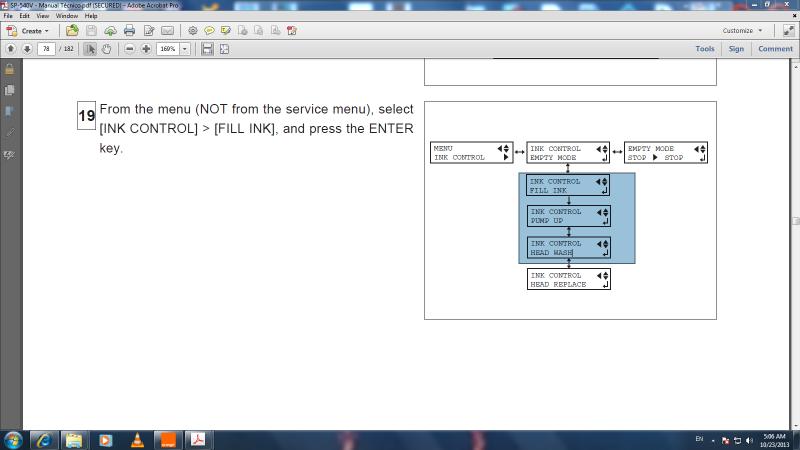The image size is (800, 450).
Task: Close the document with the menu-bar X
Action: (794, 16)
